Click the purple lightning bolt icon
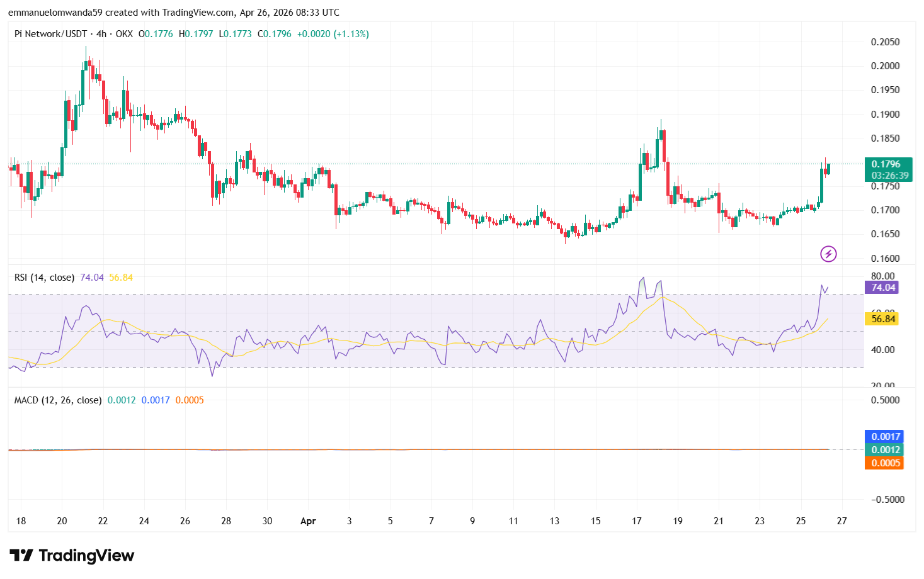This screenshot has height=579, width=924. coord(828,254)
